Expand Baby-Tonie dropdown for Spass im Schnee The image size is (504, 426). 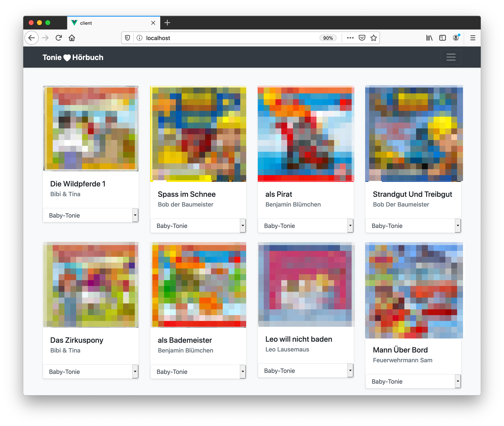(x=198, y=225)
